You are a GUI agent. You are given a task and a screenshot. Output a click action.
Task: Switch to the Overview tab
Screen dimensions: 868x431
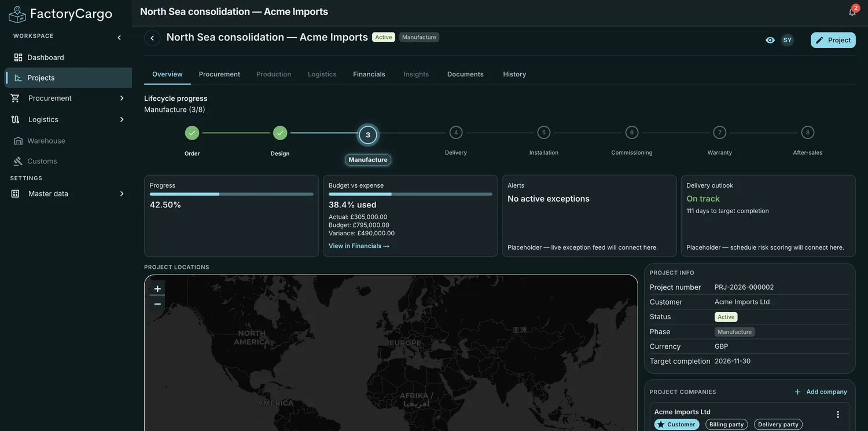[167, 74]
